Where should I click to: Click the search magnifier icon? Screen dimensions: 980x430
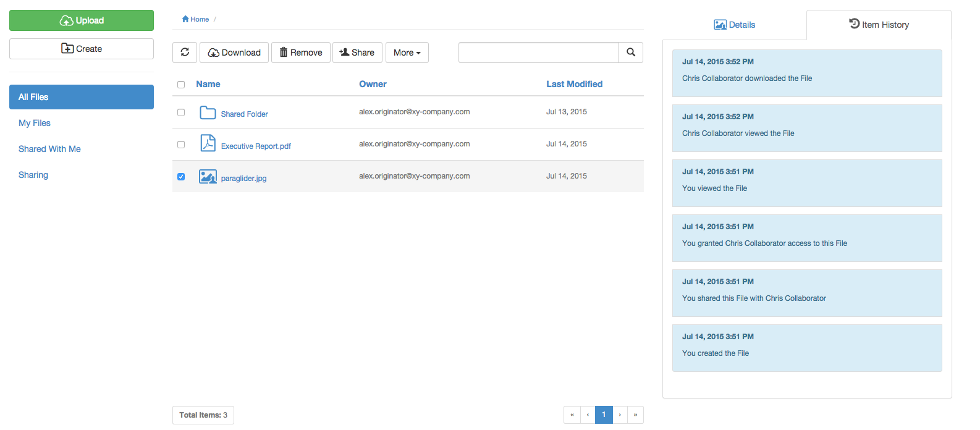click(x=631, y=53)
